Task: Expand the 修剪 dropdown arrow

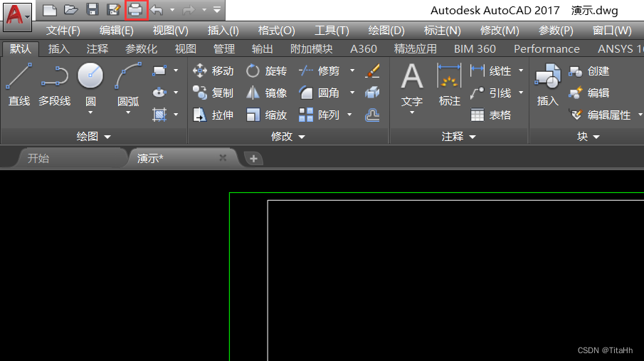Action: pyautogui.click(x=352, y=70)
